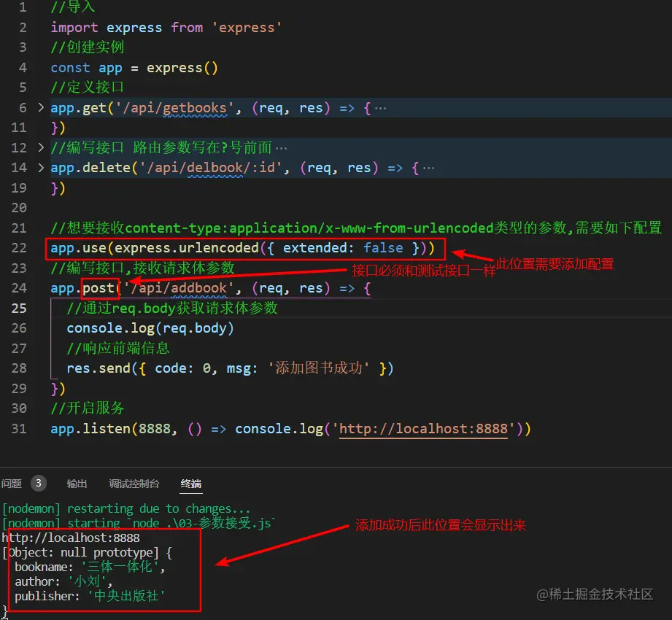Screen dimensions: 672x620
Task: Click the 'res.send' call on line 28
Action: [x=99, y=368]
